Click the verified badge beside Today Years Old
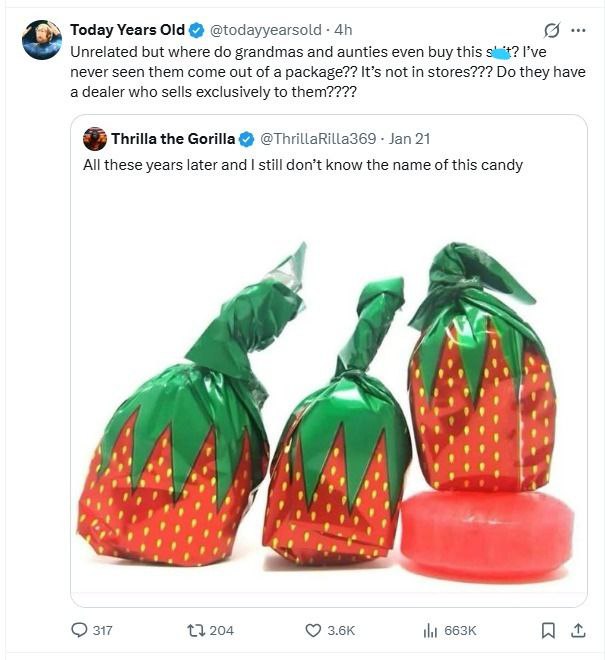 [x=197, y=30]
